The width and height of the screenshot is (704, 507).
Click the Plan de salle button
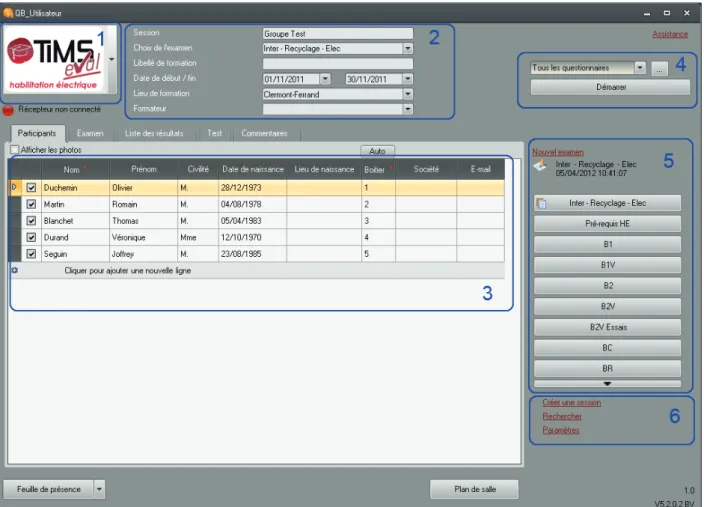pos(474,489)
